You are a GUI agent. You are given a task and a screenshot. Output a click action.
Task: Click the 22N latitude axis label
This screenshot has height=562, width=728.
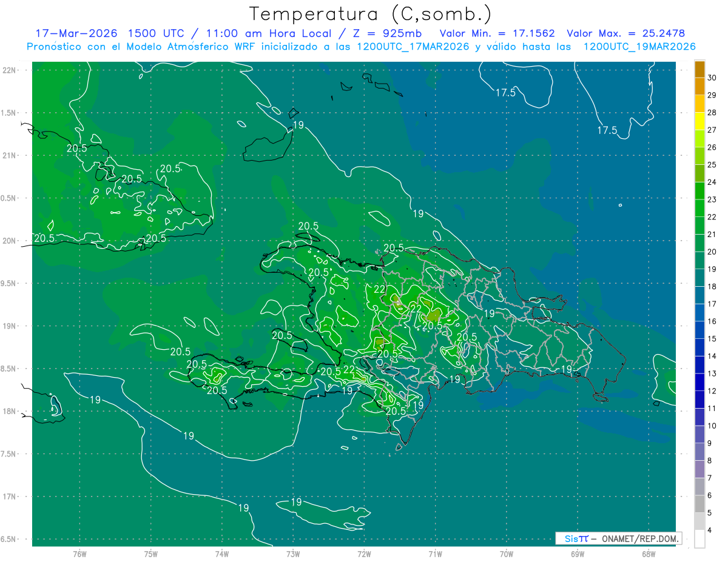tap(10, 70)
